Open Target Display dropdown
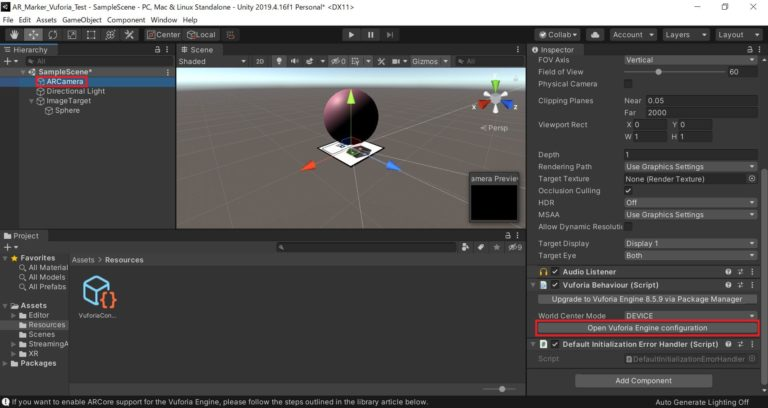This screenshot has width=768, height=408. tap(691, 243)
